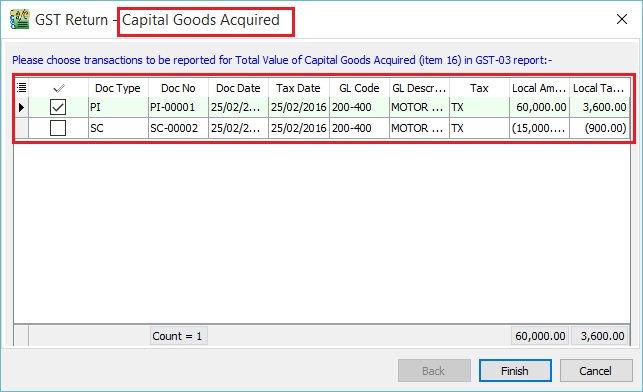Select the PI-00001 document number cell
The image size is (643, 392).
[x=178, y=107]
